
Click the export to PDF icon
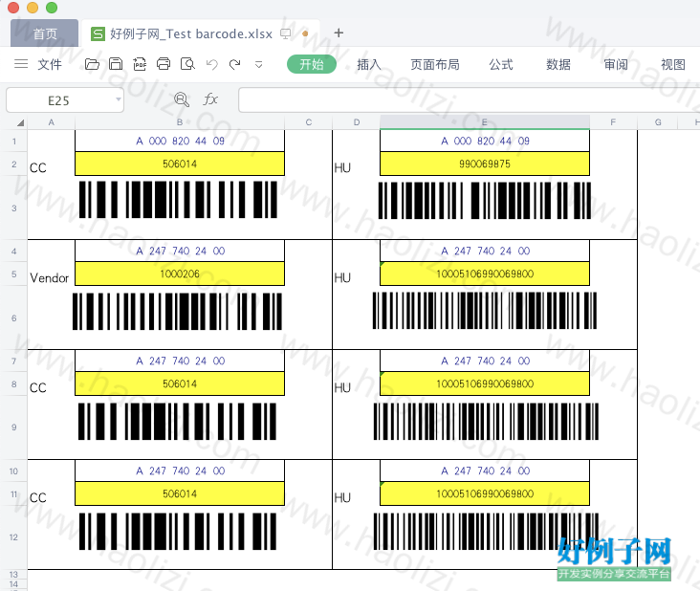tap(140, 64)
